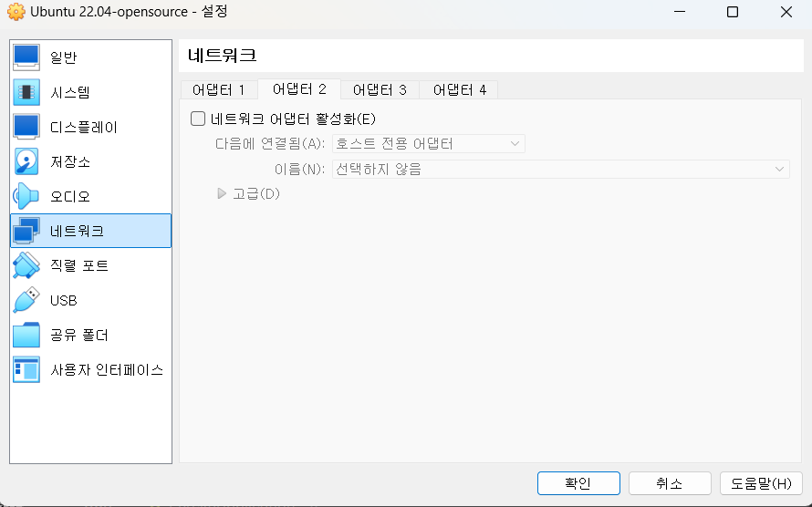Choose 디스플레이 text in category list
Image resolution: width=812 pixels, height=507 pixels.
point(84,127)
